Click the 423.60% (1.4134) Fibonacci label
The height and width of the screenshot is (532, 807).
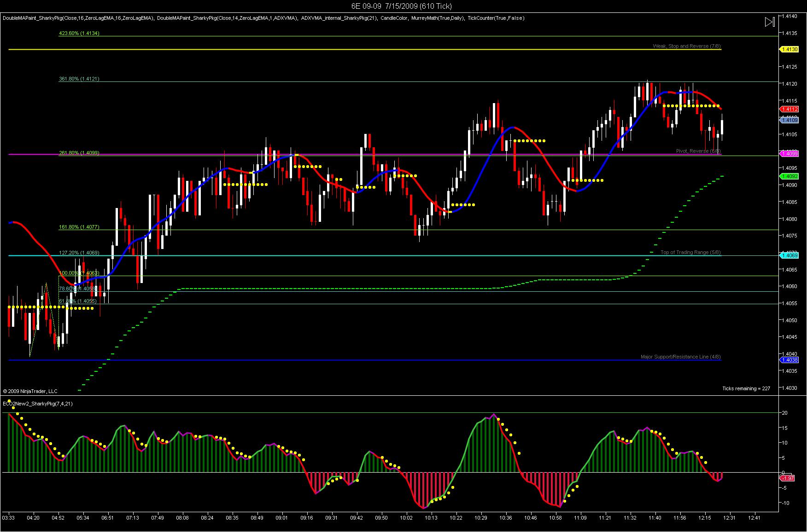[x=79, y=33]
